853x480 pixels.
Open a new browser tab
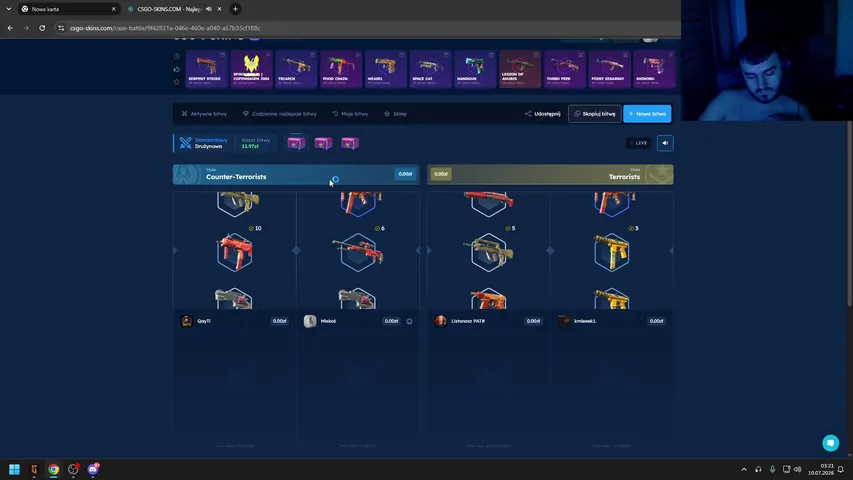pos(235,9)
